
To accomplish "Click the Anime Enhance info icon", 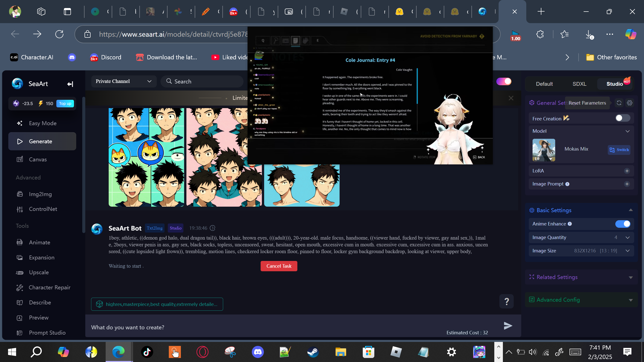I will point(570,224).
